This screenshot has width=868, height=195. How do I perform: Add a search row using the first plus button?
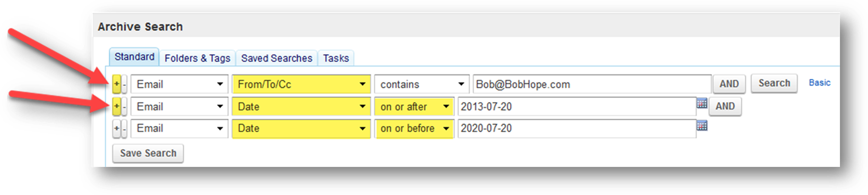click(x=117, y=84)
